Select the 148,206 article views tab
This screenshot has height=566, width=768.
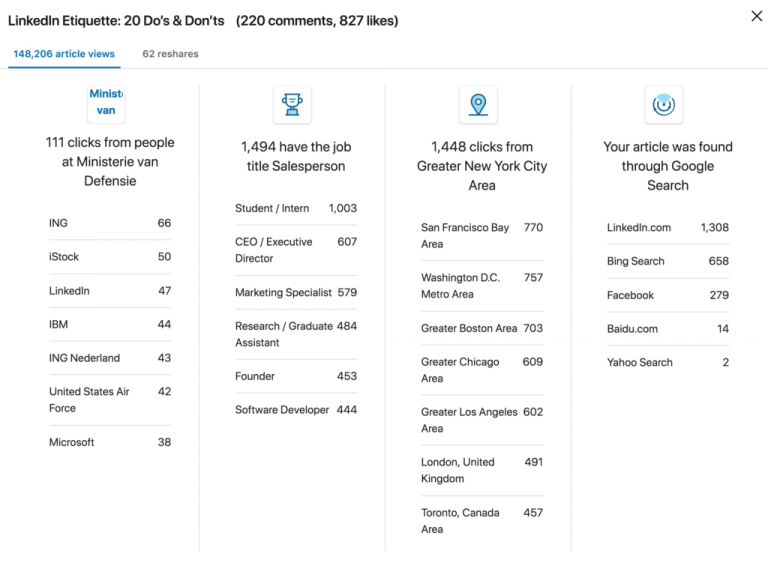[65, 54]
